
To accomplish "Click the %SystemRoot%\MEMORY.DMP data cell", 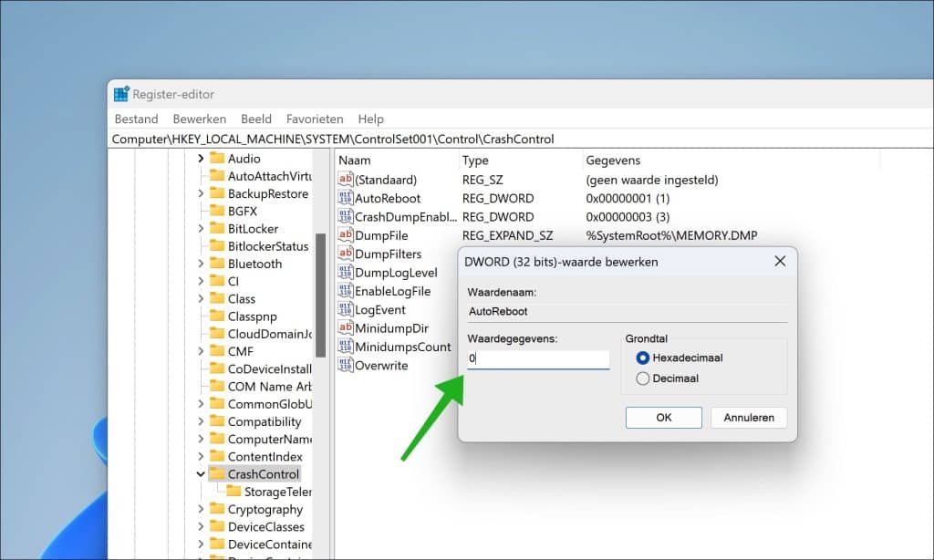I will coord(671,235).
